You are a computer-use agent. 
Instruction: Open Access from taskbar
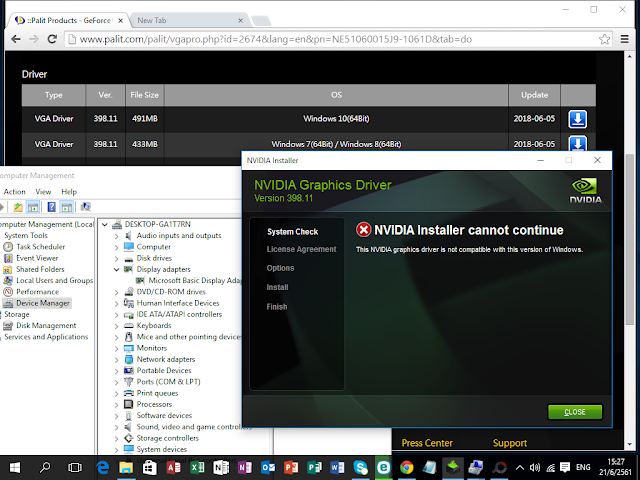point(173,468)
